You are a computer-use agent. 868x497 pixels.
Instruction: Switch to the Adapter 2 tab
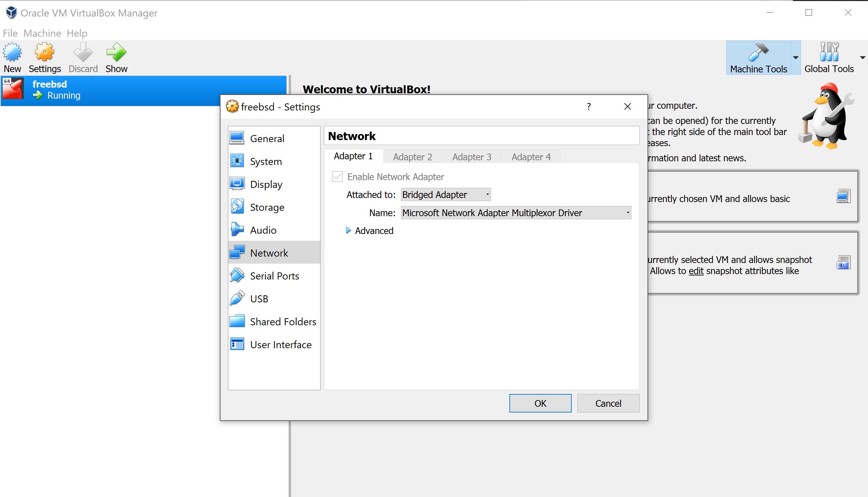coord(412,157)
